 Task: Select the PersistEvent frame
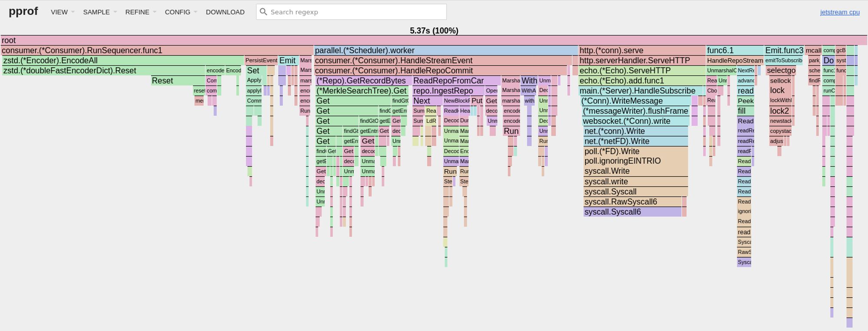261,60
